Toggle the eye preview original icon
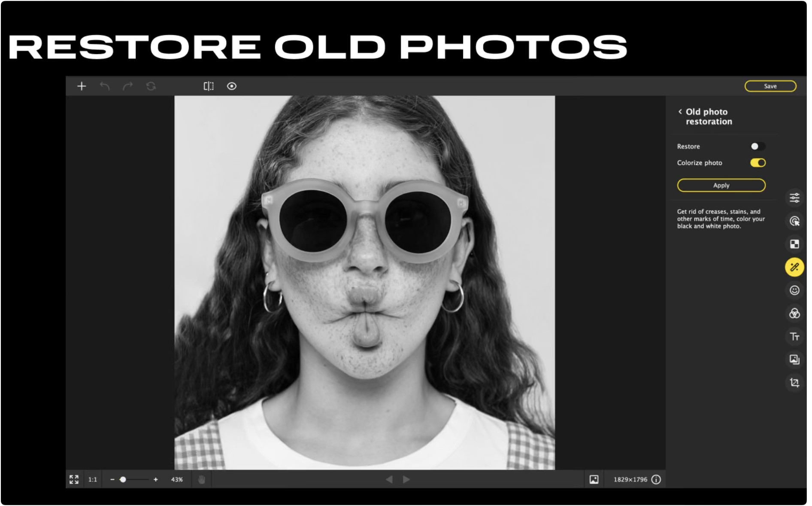Viewport: 812px width, 506px height. 232,86
